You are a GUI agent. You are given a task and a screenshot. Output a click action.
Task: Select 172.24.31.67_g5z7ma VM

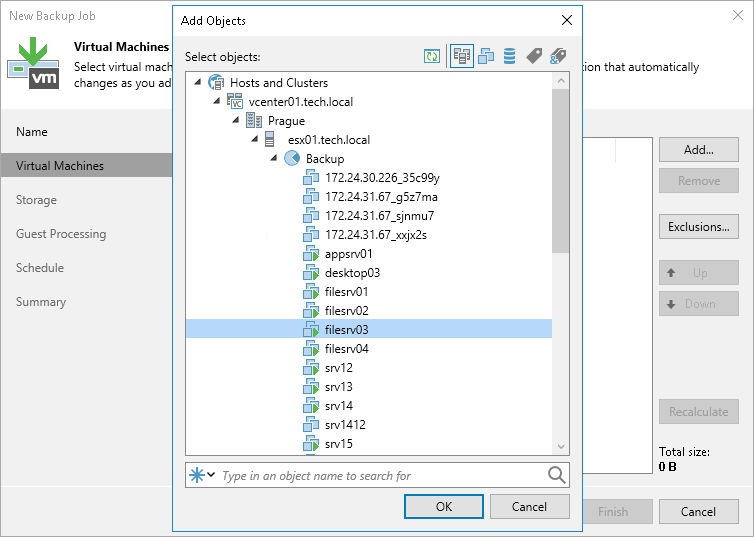click(381, 197)
